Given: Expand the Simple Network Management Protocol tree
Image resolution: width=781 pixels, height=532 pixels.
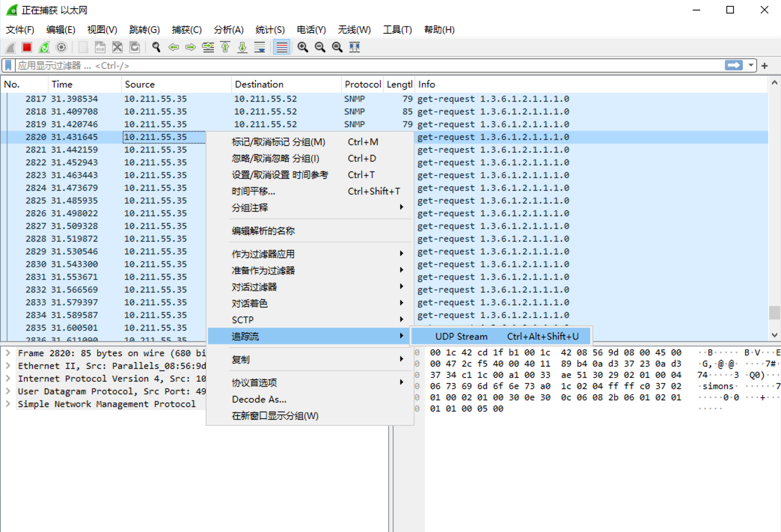Looking at the screenshot, I should (8, 404).
